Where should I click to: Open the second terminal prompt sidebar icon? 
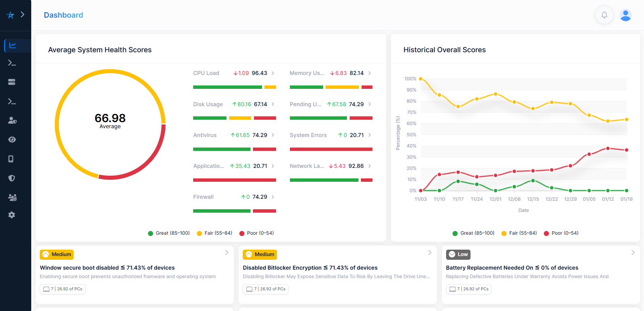pyautogui.click(x=12, y=101)
